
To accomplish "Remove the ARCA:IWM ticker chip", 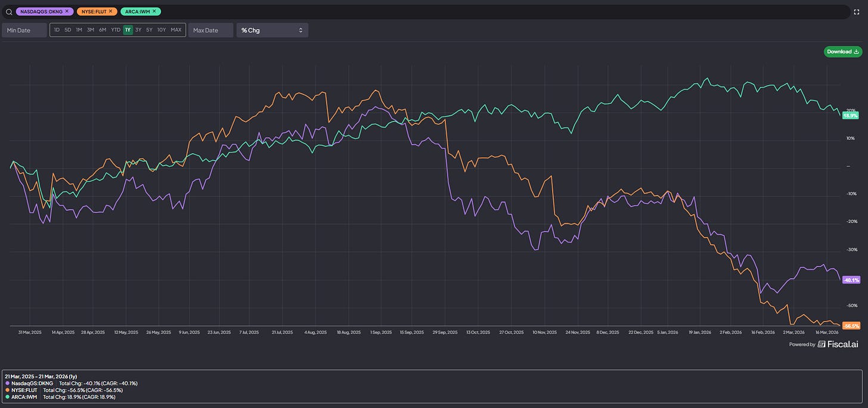I will pos(154,11).
